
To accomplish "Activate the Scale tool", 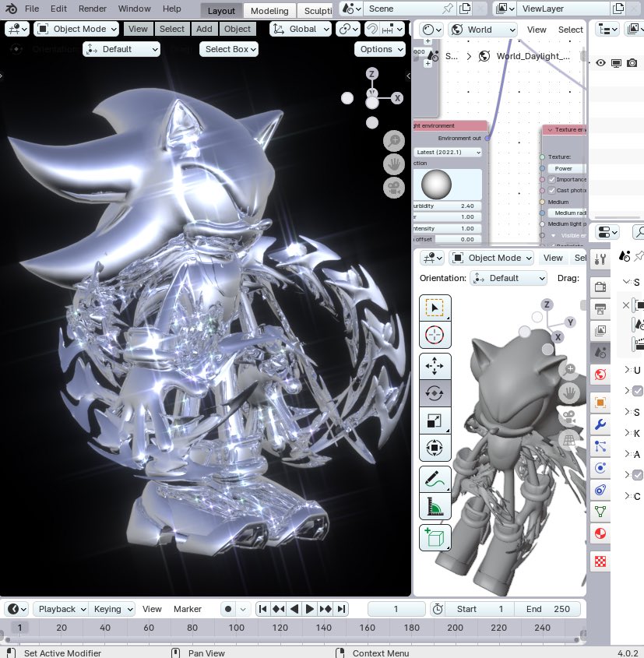I will [435, 420].
